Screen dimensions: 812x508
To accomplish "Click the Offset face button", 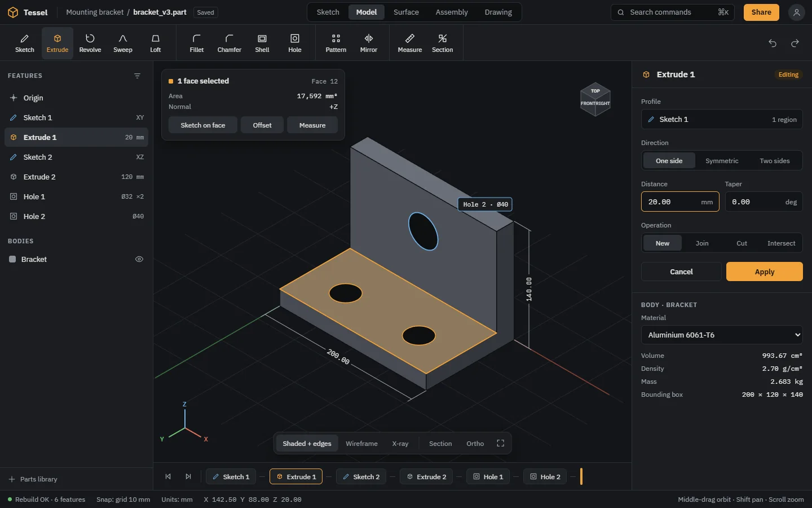I will point(262,125).
